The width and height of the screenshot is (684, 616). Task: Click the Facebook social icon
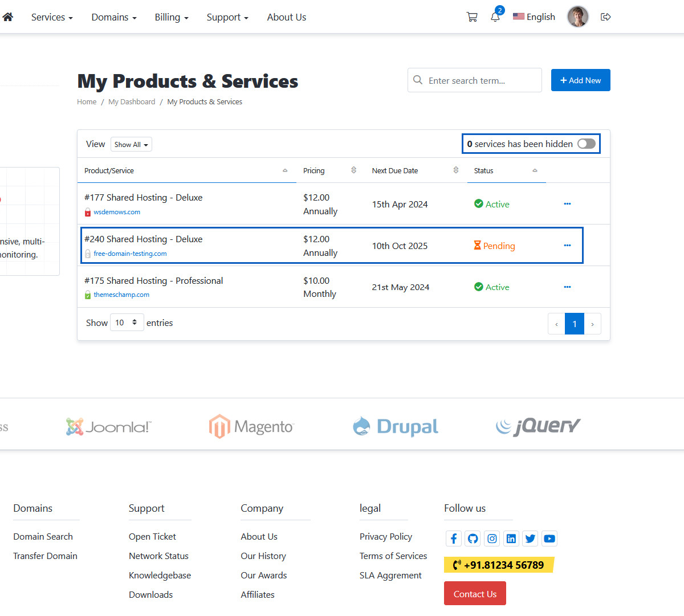(454, 539)
